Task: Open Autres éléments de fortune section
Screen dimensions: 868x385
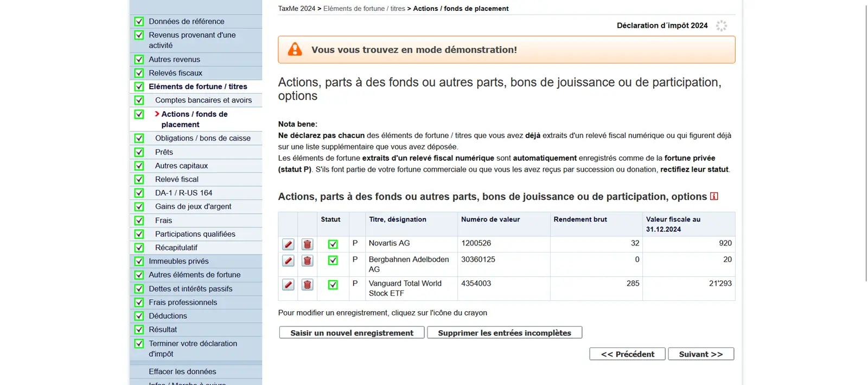Action: [194, 275]
